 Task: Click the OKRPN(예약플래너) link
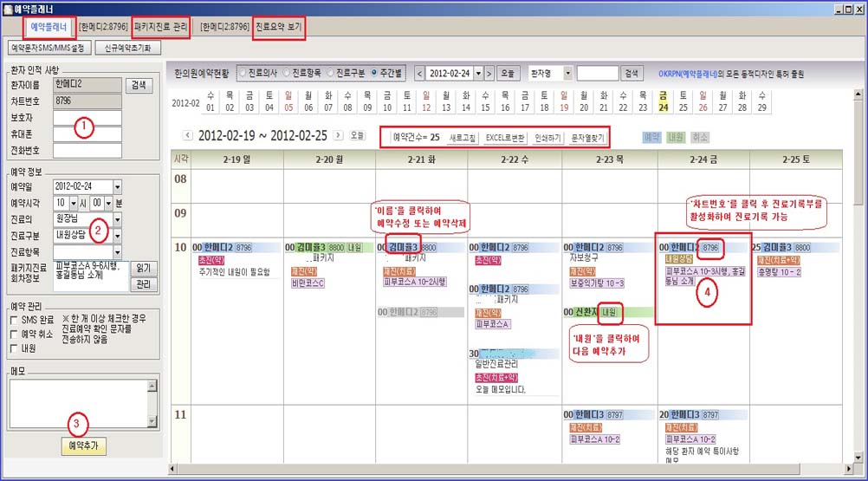688,74
